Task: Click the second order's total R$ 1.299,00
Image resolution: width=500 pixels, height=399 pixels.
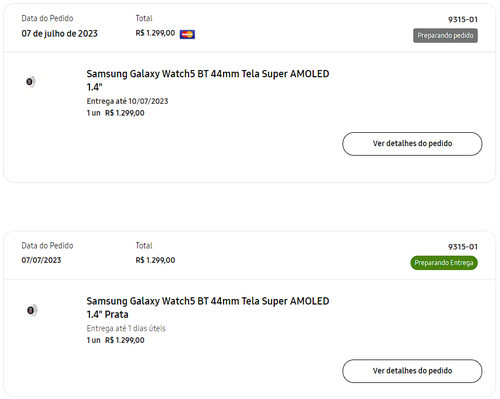Action: 155,260
